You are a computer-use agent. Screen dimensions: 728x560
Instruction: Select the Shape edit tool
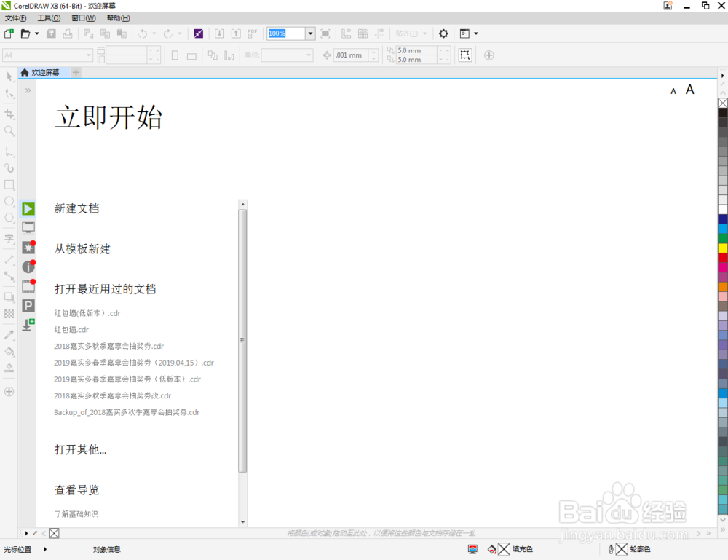tap(9, 93)
